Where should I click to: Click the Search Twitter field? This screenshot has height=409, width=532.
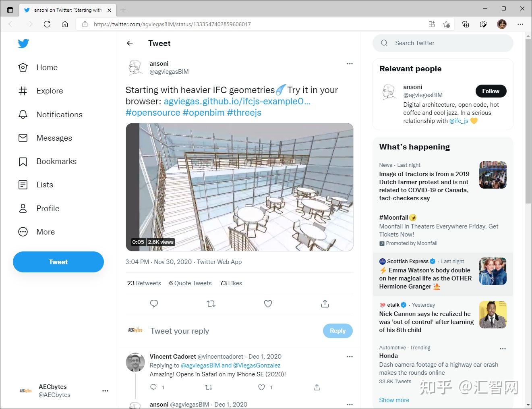point(443,43)
